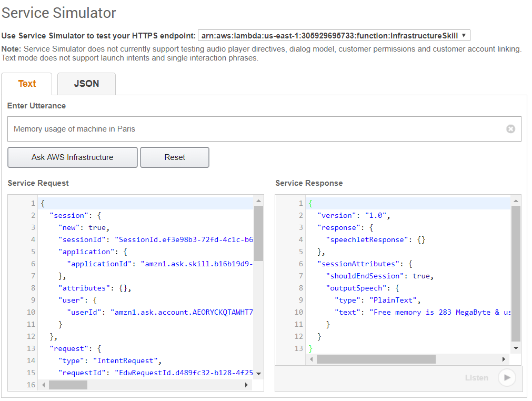
Task: Click the Enter Utterance label
Action: [x=37, y=106]
